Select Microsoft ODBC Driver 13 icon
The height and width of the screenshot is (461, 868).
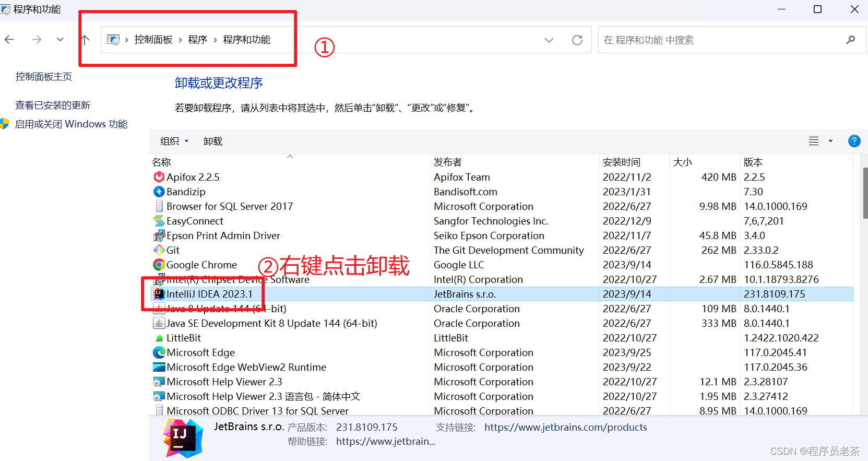click(x=159, y=410)
